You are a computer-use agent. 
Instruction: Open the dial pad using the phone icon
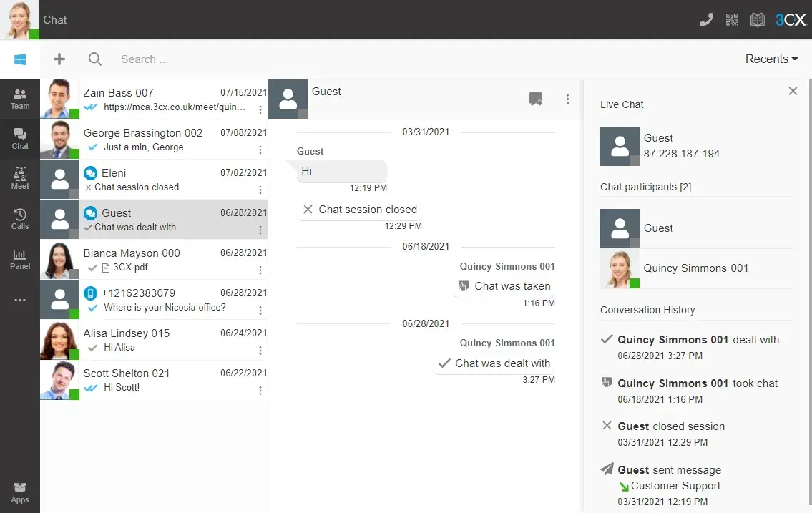(x=706, y=19)
